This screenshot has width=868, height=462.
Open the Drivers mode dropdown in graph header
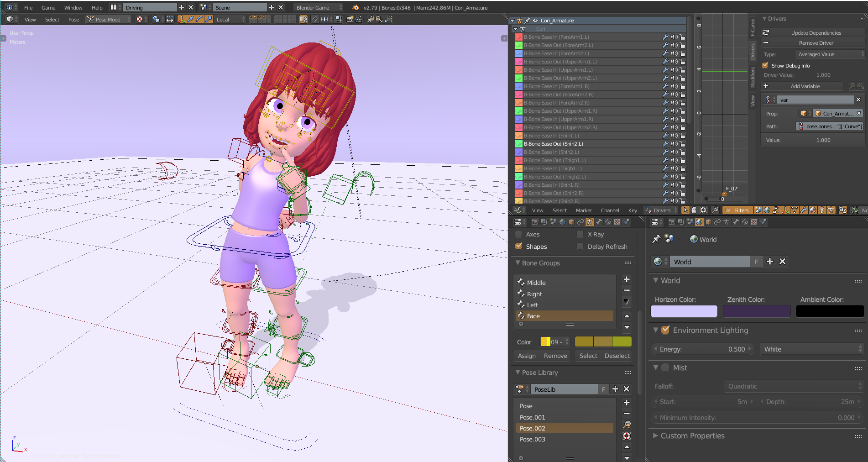click(661, 210)
